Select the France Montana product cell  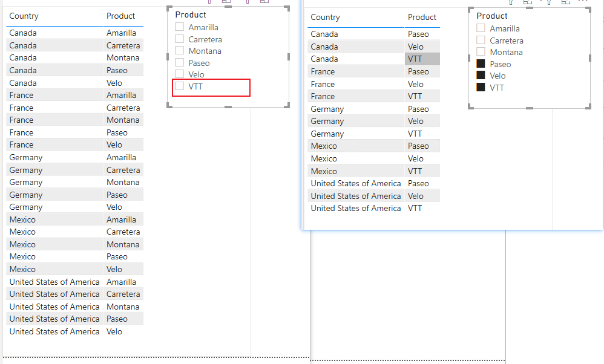pyautogui.click(x=123, y=120)
